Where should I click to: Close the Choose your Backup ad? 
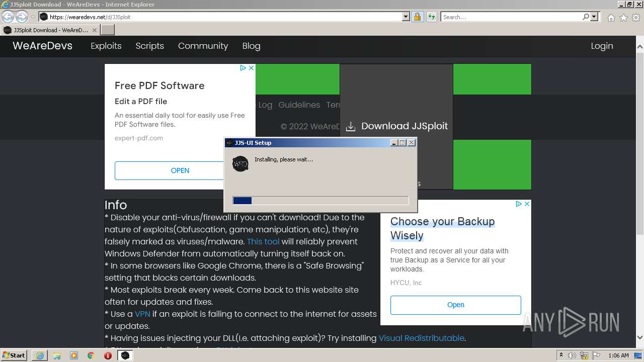[x=527, y=204]
